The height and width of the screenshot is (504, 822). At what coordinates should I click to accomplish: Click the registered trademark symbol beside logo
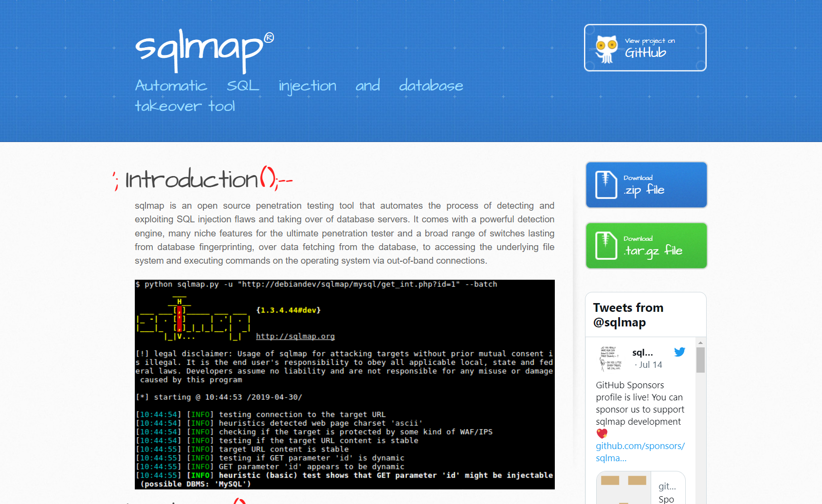(x=269, y=37)
